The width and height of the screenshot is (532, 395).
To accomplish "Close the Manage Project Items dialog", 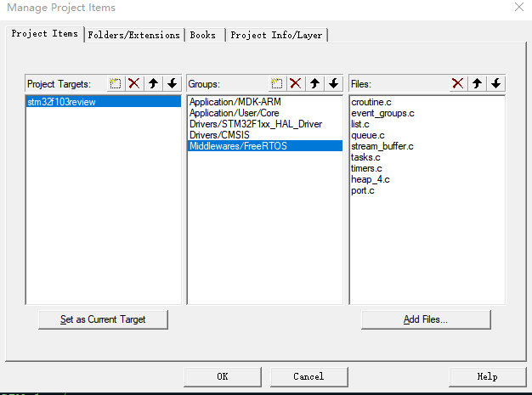I will pyautogui.click(x=519, y=7).
